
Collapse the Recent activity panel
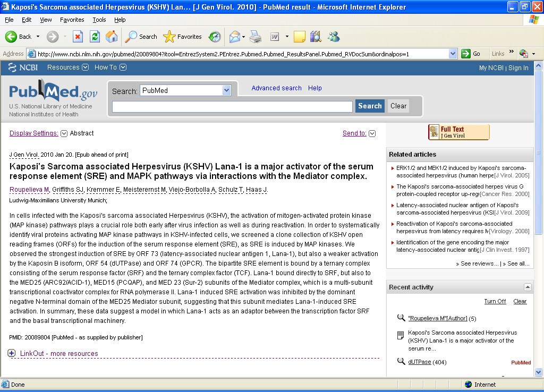click(527, 287)
